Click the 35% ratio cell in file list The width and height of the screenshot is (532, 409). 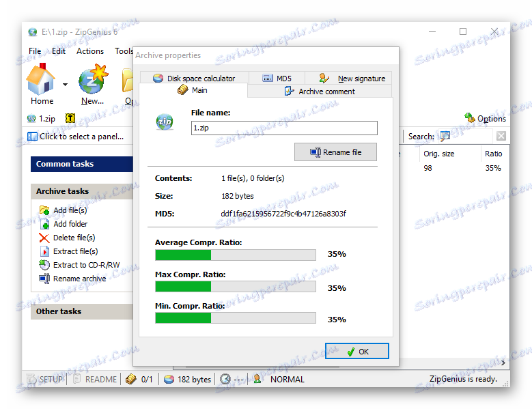(493, 168)
